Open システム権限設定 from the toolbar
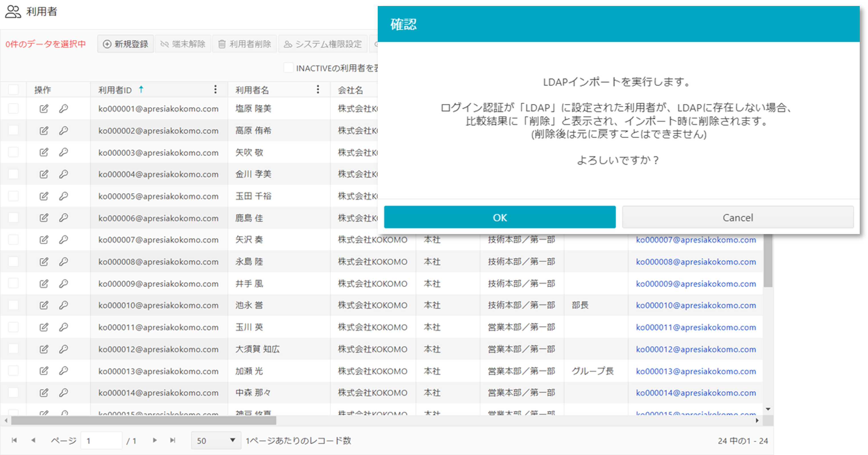The height and width of the screenshot is (455, 868). [x=322, y=44]
